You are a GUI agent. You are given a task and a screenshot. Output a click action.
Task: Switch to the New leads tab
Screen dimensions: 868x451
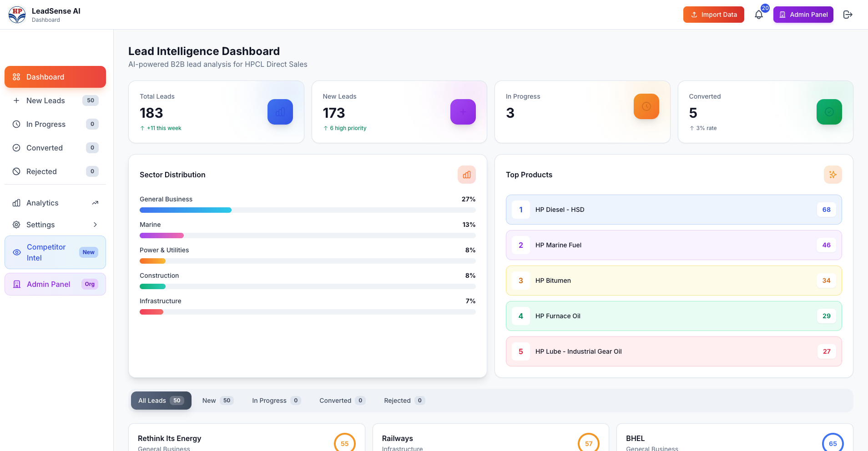[x=217, y=401]
